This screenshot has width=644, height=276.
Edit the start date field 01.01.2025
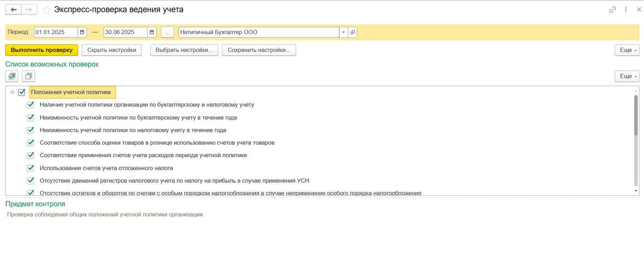click(x=56, y=32)
